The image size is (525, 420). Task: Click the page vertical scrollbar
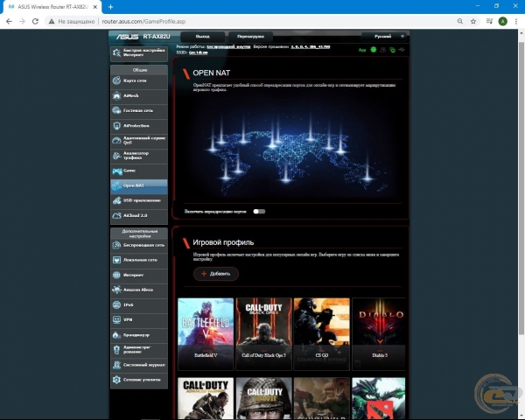click(x=521, y=187)
